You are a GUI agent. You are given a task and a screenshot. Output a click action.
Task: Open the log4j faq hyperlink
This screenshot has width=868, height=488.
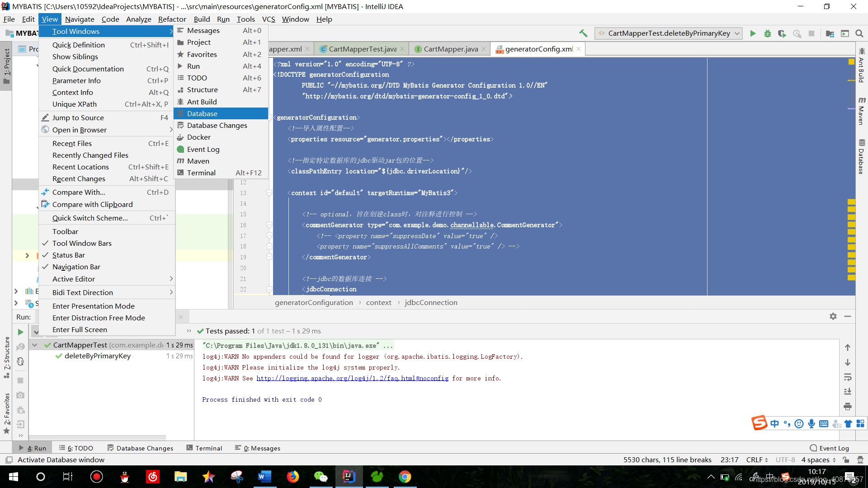(x=352, y=378)
